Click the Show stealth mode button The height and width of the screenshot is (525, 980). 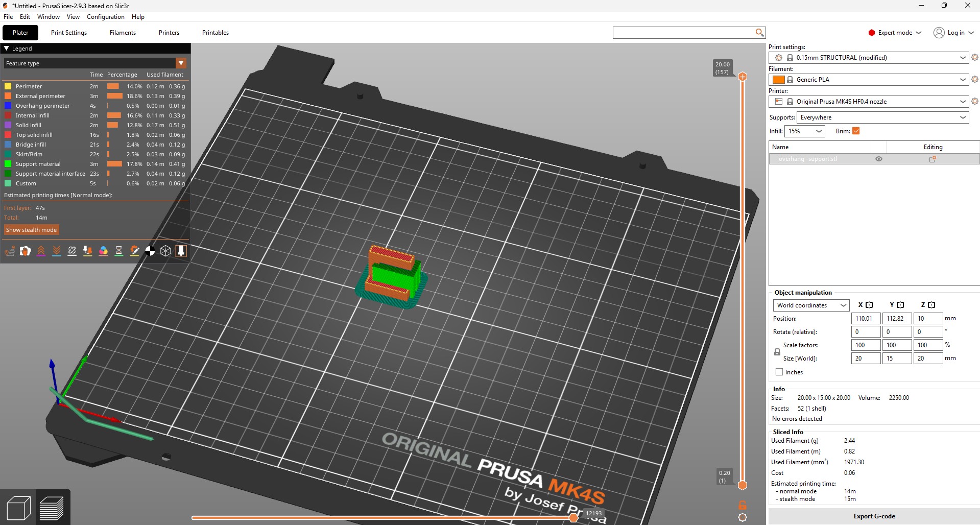[31, 230]
